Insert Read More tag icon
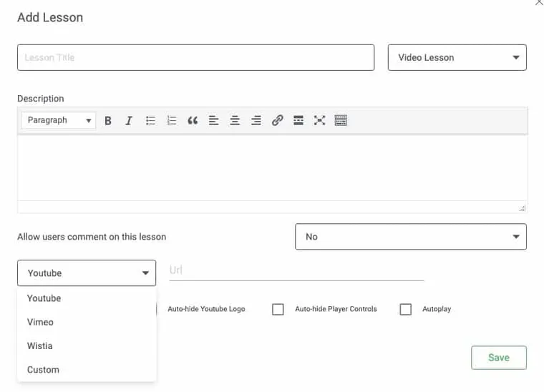Image resolution: width=544 pixels, height=392 pixels. (x=298, y=121)
